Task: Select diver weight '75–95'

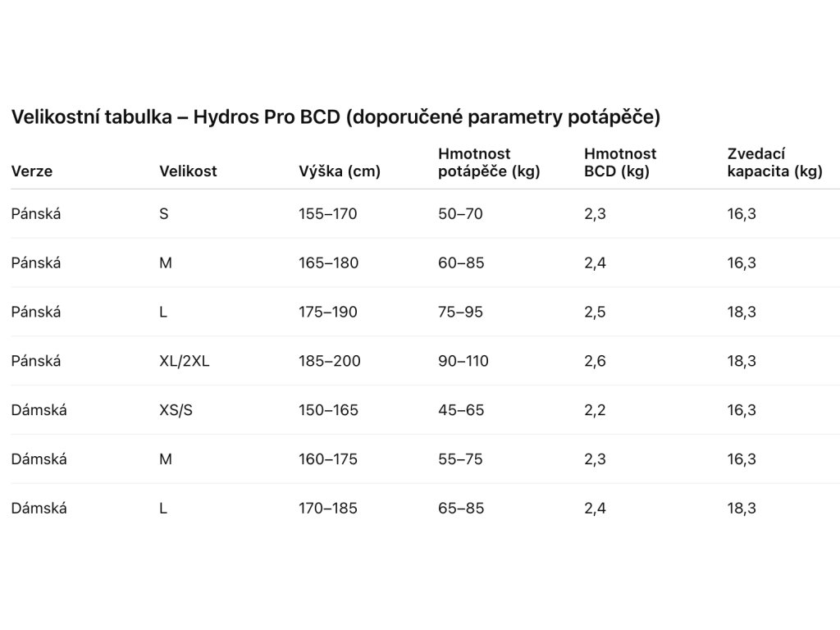Action: click(461, 313)
